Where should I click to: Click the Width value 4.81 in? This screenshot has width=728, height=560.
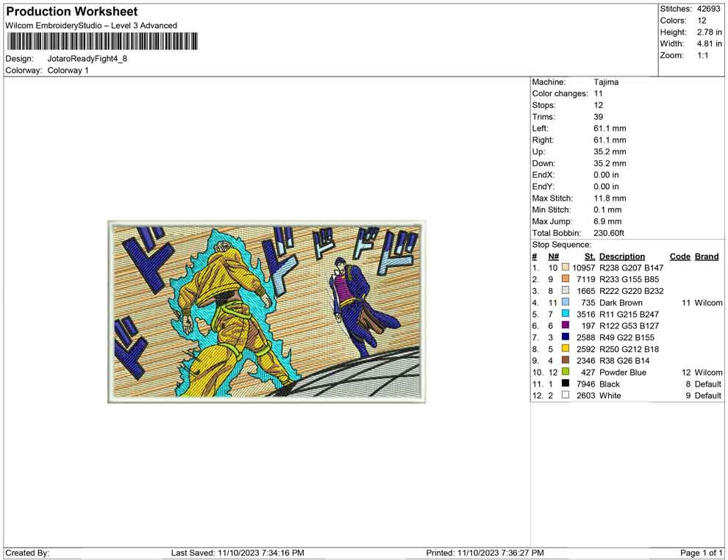pos(710,43)
